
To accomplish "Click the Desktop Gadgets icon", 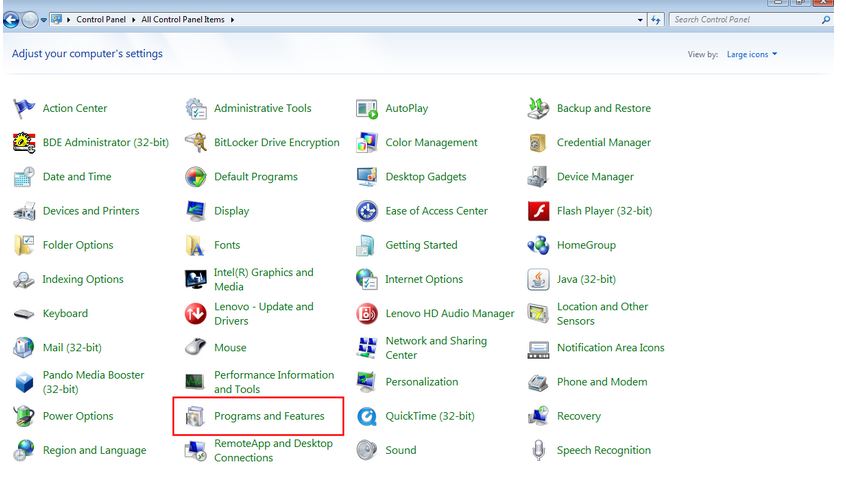I will point(367,177).
